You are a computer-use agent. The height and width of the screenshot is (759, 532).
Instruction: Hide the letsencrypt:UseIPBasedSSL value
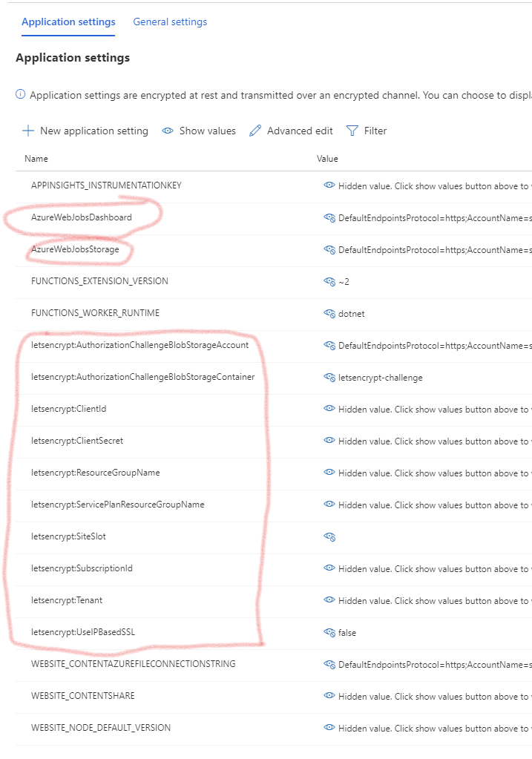tap(329, 633)
